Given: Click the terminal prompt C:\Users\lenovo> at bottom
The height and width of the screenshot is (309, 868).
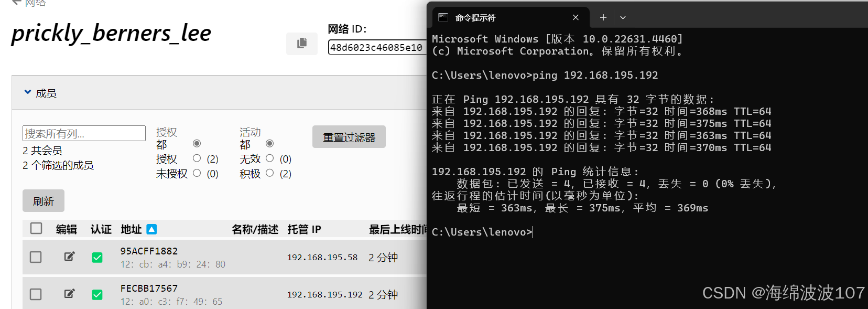Looking at the screenshot, I should tap(482, 232).
